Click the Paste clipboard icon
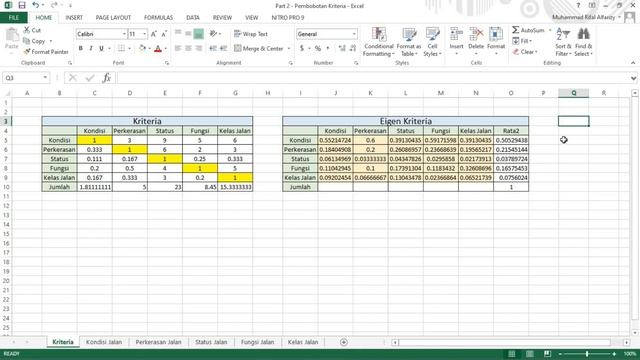The image size is (640, 360). (x=12, y=36)
